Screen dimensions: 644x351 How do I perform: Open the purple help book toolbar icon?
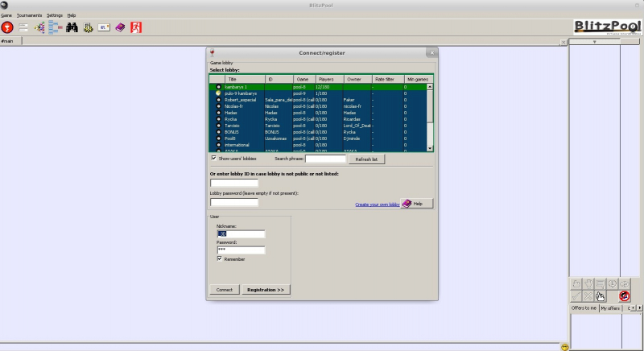pyautogui.click(x=120, y=27)
